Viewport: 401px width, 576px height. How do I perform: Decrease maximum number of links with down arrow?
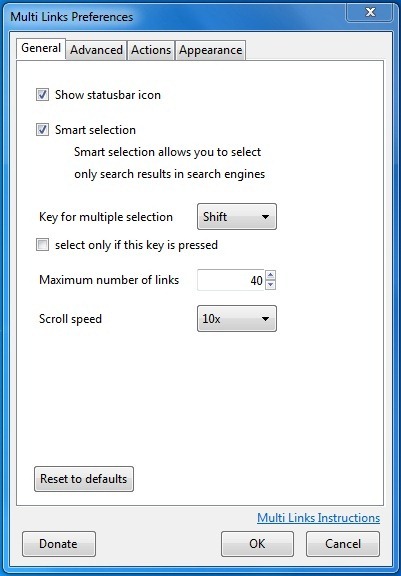click(x=270, y=285)
